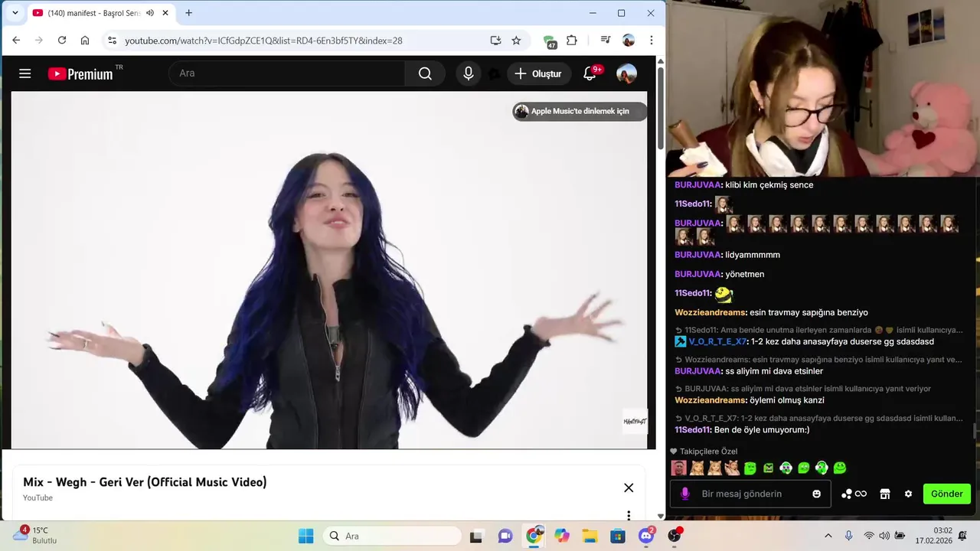Close the Mix playlist panel
Viewport: 980px width, 551px height.
(629, 487)
